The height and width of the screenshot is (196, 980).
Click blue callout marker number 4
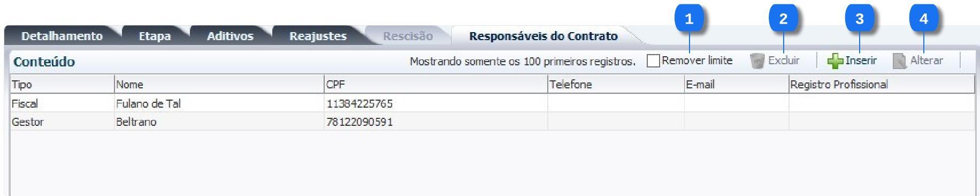tap(923, 19)
